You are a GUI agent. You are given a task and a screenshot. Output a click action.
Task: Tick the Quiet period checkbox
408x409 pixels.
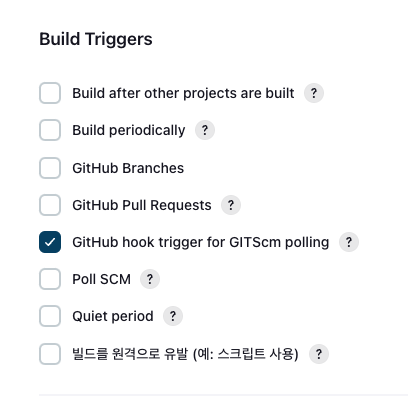pos(50,316)
